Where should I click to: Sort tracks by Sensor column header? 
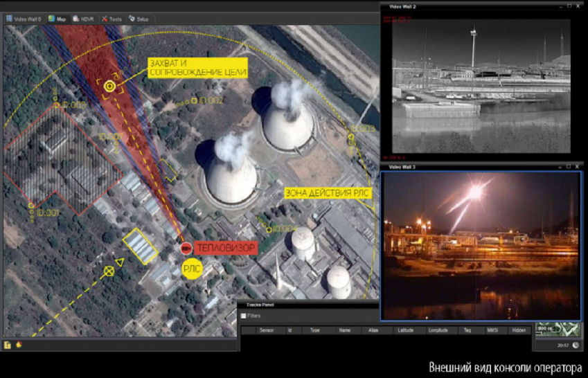coord(267,331)
